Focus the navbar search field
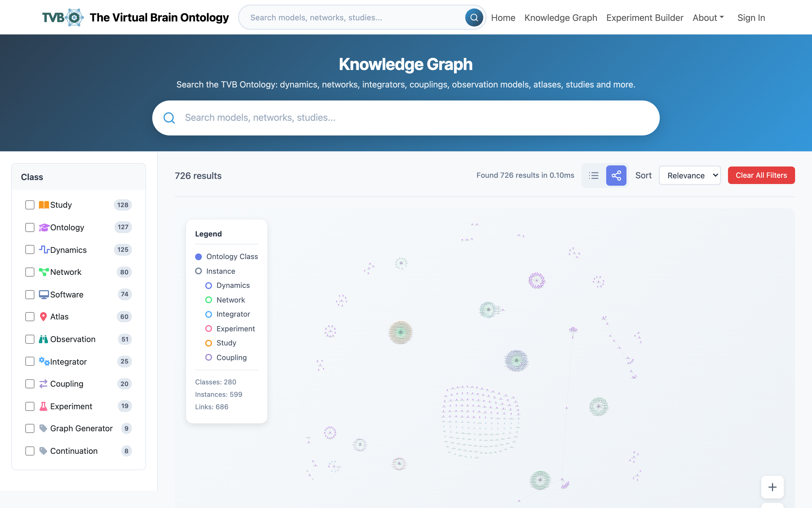Screen dimensions: 812x508 tap(356, 17)
